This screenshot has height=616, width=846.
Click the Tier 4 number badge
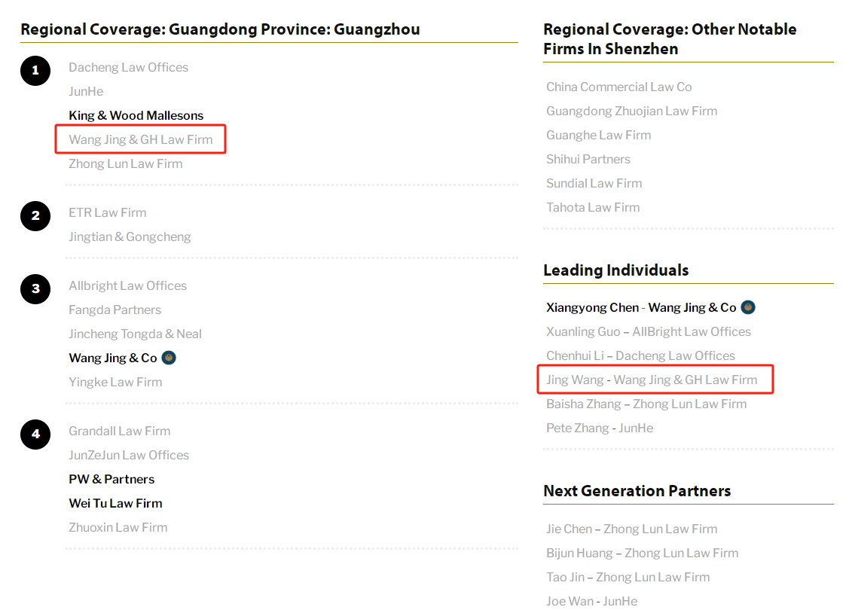point(35,435)
